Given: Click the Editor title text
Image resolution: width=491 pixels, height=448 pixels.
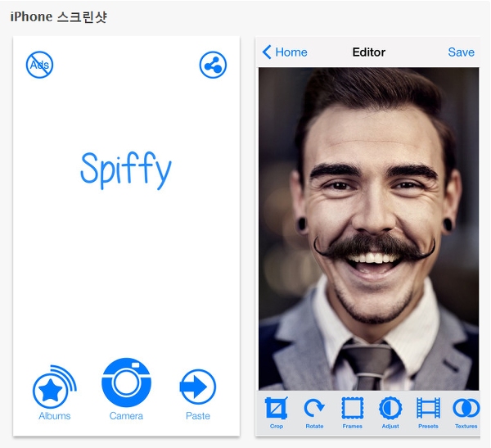Looking at the screenshot, I should [x=368, y=52].
